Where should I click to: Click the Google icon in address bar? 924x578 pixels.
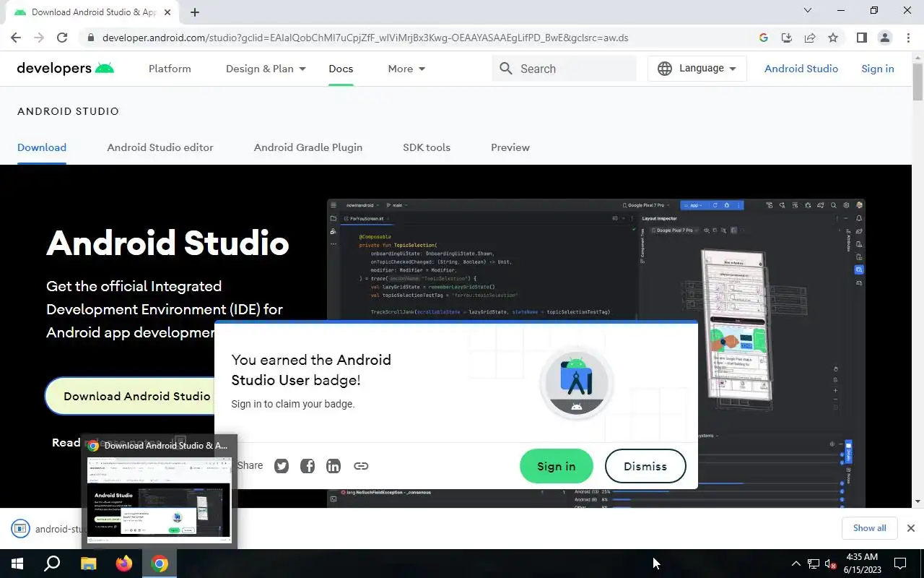point(764,38)
